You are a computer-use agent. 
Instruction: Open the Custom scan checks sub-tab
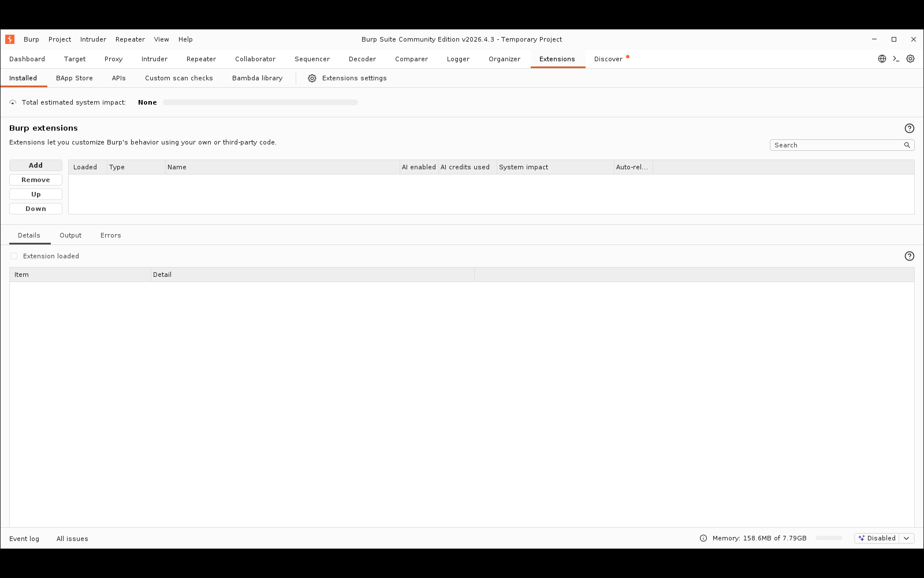(x=179, y=78)
